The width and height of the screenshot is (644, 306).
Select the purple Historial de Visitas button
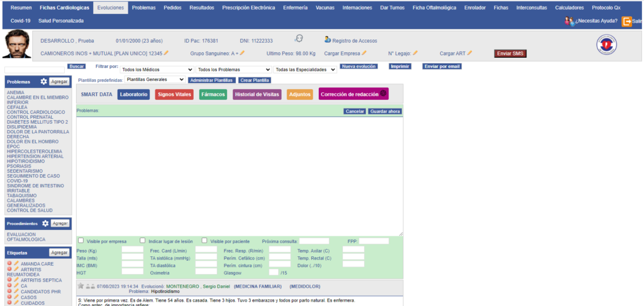(x=257, y=95)
